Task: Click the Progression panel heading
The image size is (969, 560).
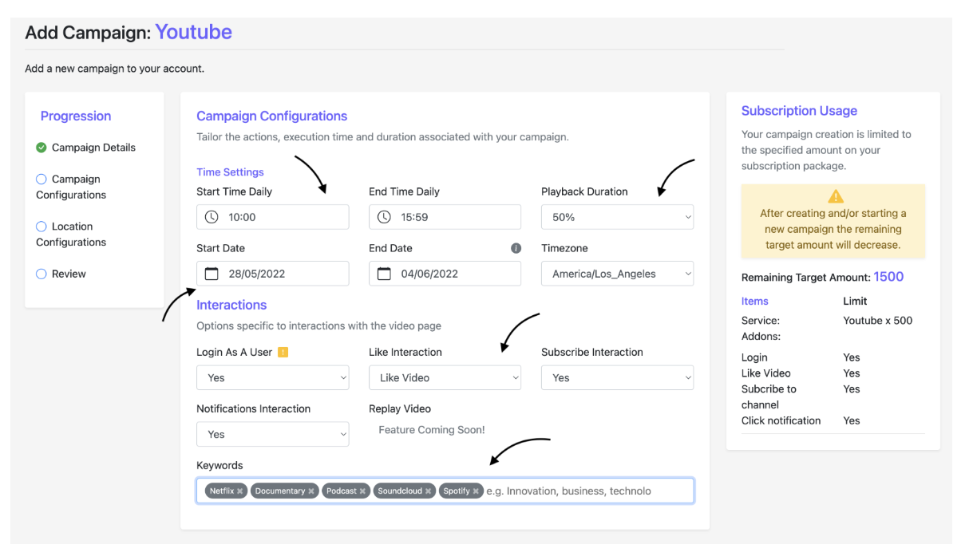Action: 76,116
